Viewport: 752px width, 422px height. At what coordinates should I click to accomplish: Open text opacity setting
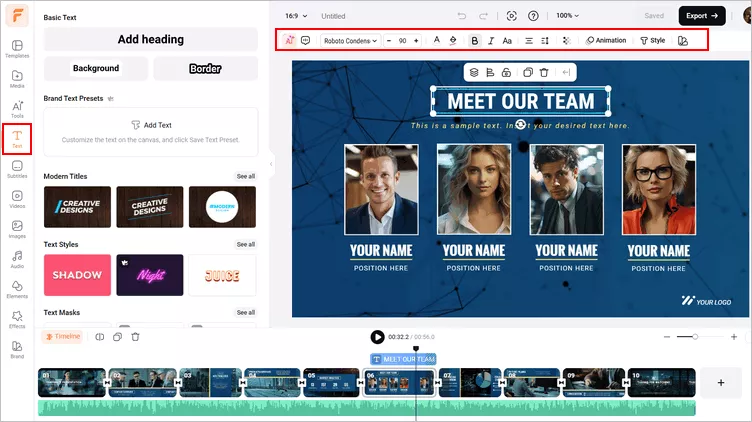566,41
